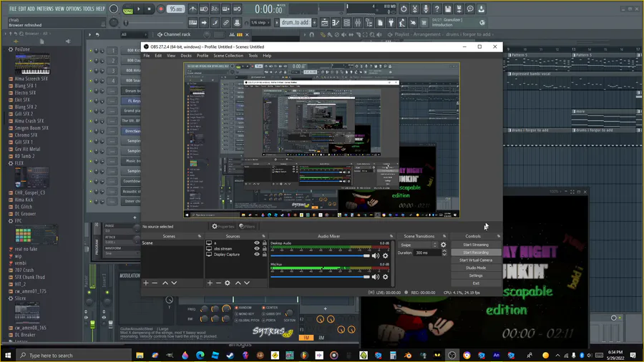Adjust Duration 300 ms stepper arrows
This screenshot has height=362, width=644.
444,253
